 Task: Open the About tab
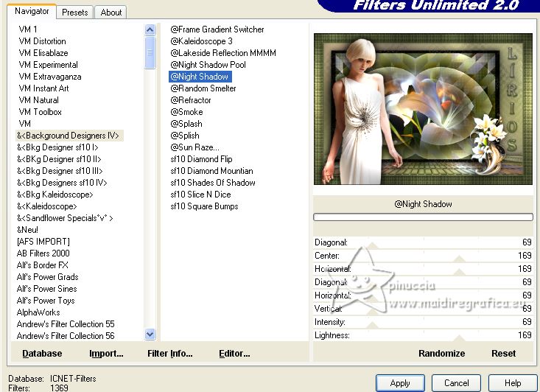pyautogui.click(x=111, y=13)
